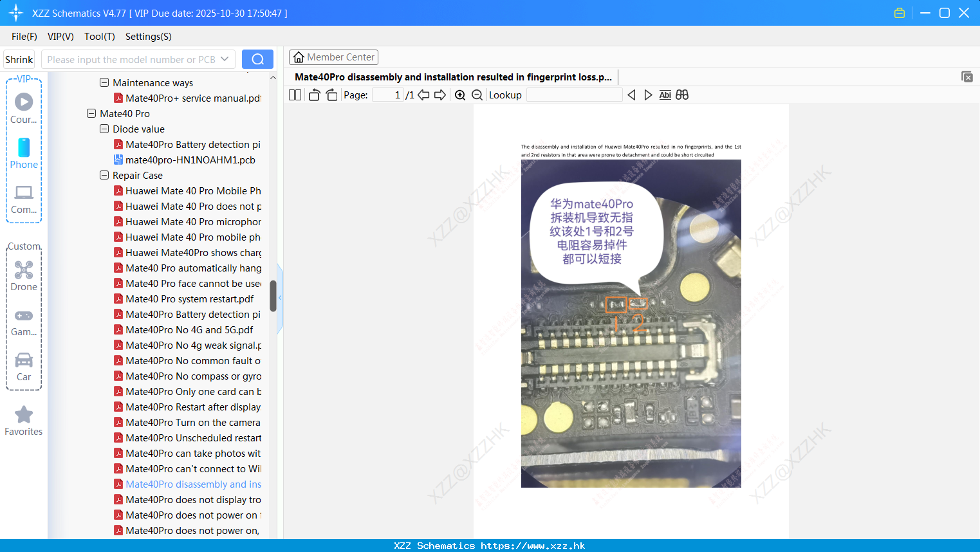Image resolution: width=980 pixels, height=552 pixels.
Task: Select the Phone category icon
Action: pyautogui.click(x=24, y=154)
